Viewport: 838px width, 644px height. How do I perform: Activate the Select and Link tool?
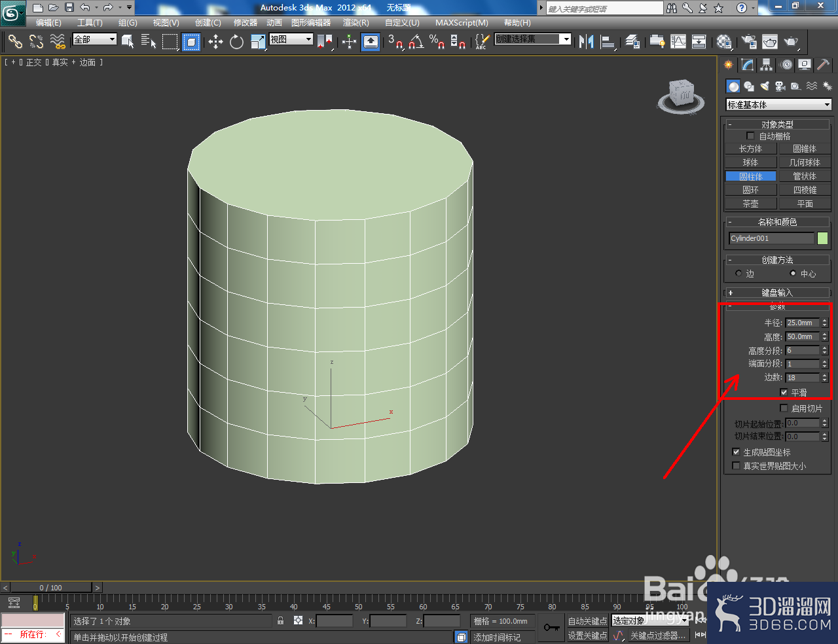14,42
